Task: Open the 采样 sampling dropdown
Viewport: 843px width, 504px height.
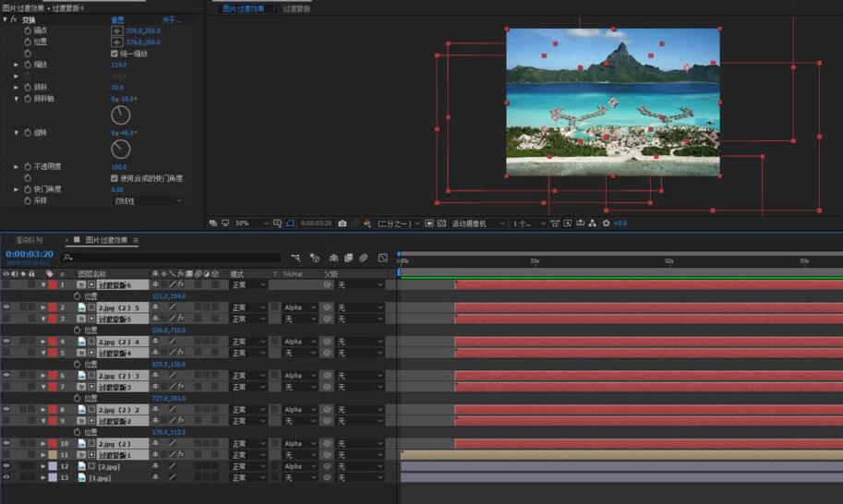Action: coord(148,200)
